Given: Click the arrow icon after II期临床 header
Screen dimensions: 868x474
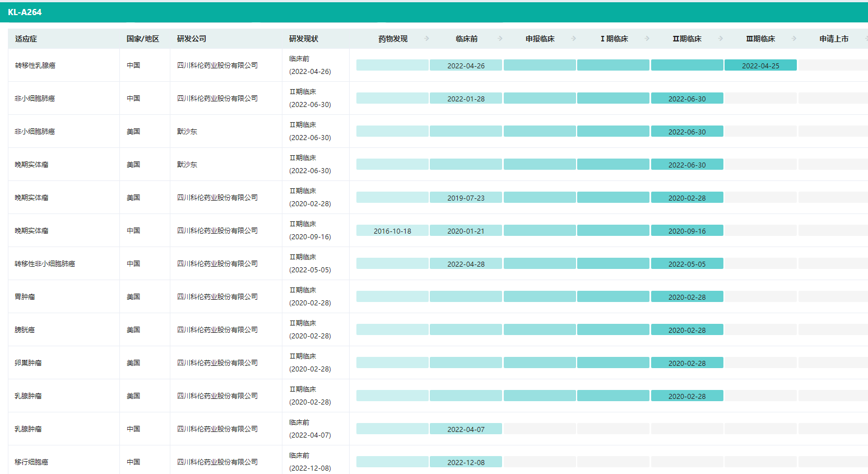Looking at the screenshot, I should click(x=721, y=39).
